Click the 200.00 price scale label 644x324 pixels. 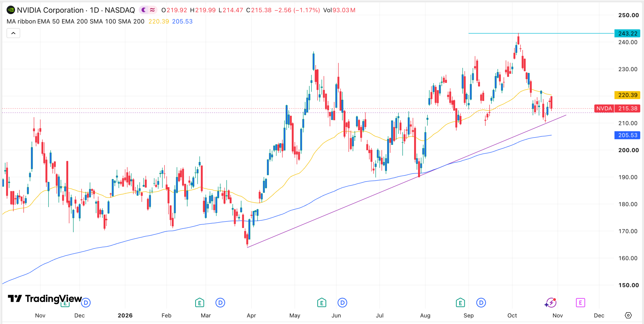[x=628, y=150]
